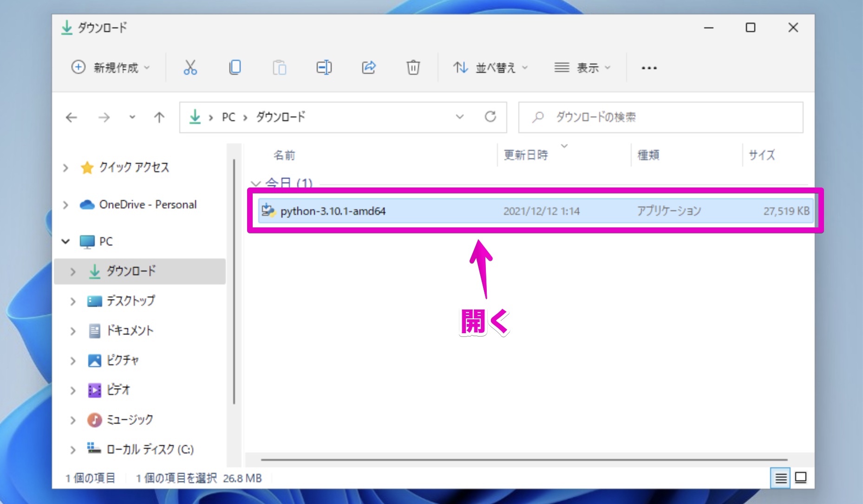Click the Share icon in the toolbar
This screenshot has width=863, height=504.
pyautogui.click(x=368, y=67)
